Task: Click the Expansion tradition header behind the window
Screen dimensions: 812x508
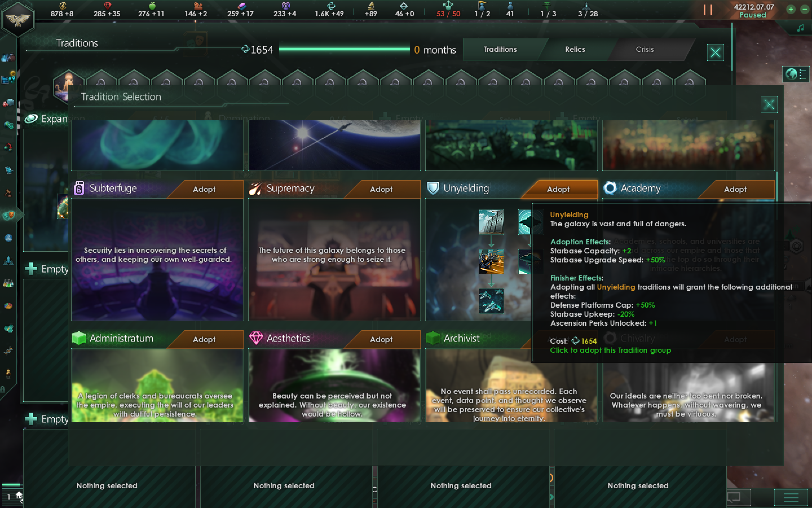Action: (46, 119)
